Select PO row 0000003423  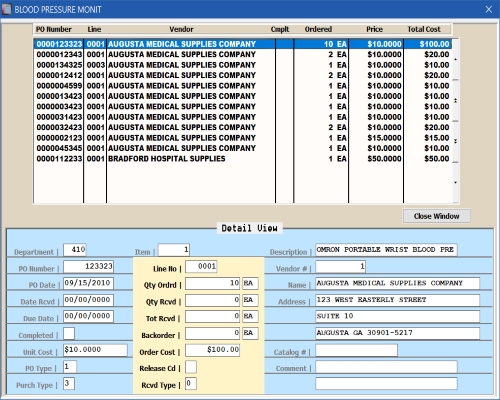[243, 106]
